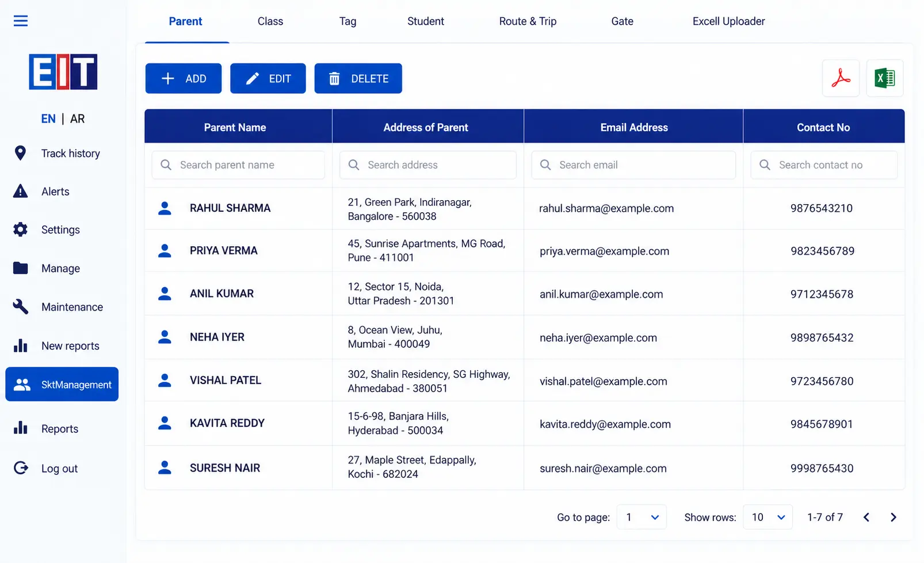
Task: Click Track history location pin icon
Action: [20, 153]
